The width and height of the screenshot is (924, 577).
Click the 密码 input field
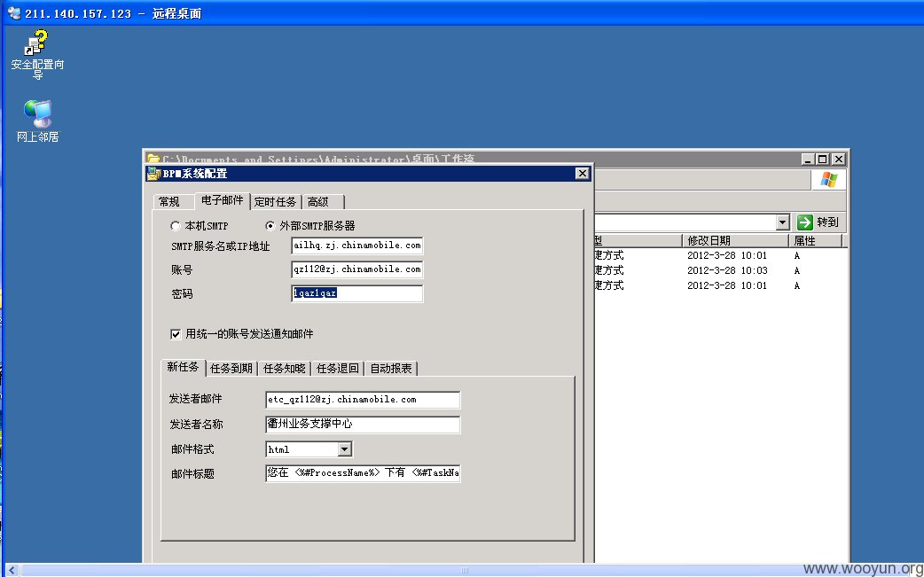pos(357,293)
